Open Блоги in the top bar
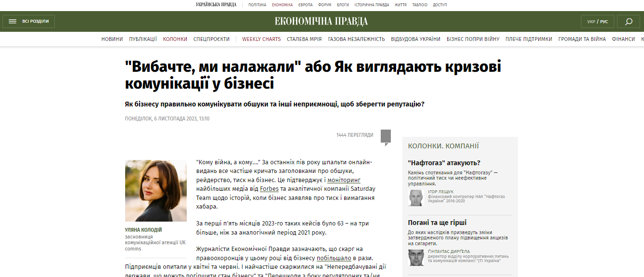Screen dimensions: 644x277 pyautogui.click(x=343, y=5)
